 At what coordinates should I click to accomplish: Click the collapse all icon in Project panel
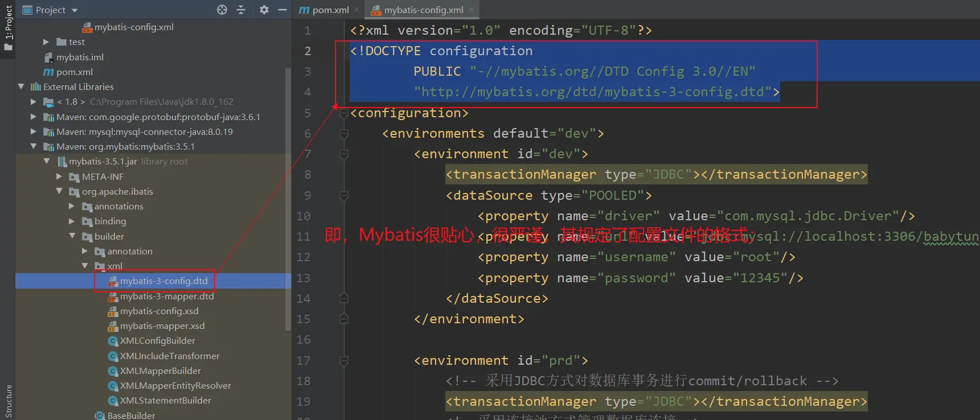(x=241, y=10)
